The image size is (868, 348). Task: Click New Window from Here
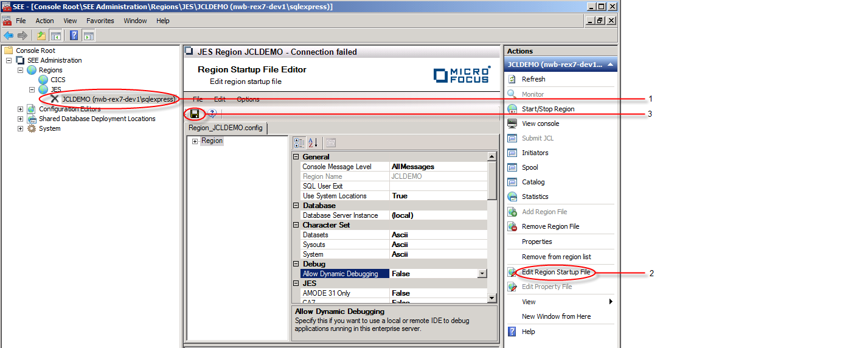[x=556, y=316]
